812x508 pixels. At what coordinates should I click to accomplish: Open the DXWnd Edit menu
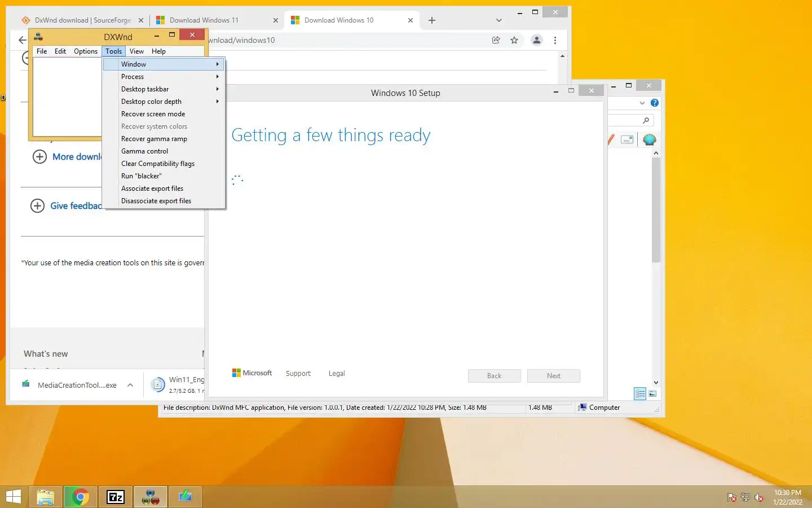point(60,51)
